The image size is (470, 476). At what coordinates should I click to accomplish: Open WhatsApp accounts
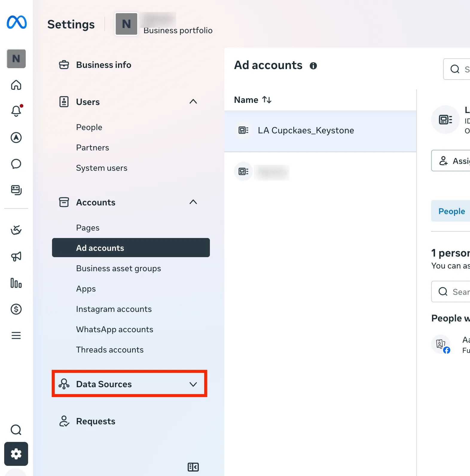pos(115,329)
